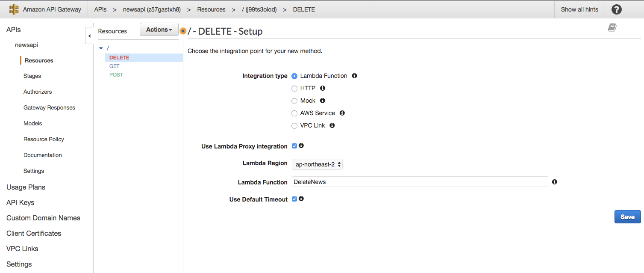The image size is (644, 273).
Task: Select the Mock integration type
Action: point(294,101)
